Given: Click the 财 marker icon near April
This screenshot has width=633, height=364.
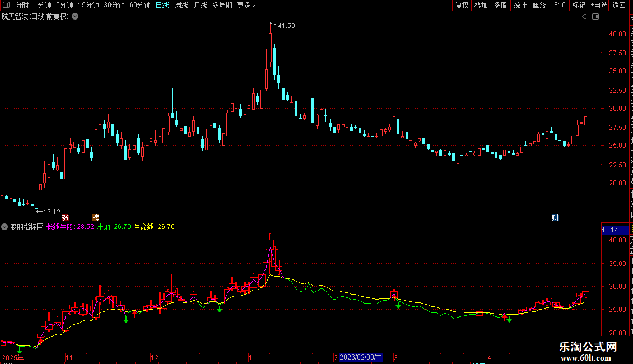Looking at the screenshot, I should tap(556, 217).
